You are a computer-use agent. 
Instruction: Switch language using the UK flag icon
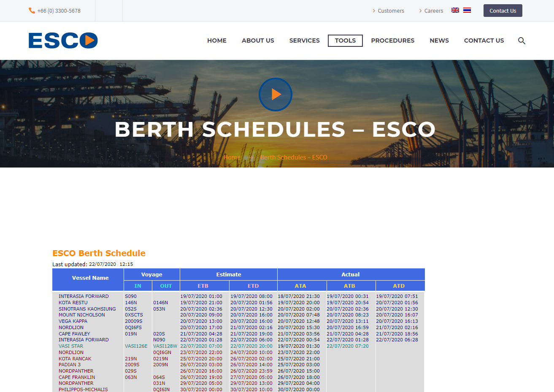[x=455, y=10]
